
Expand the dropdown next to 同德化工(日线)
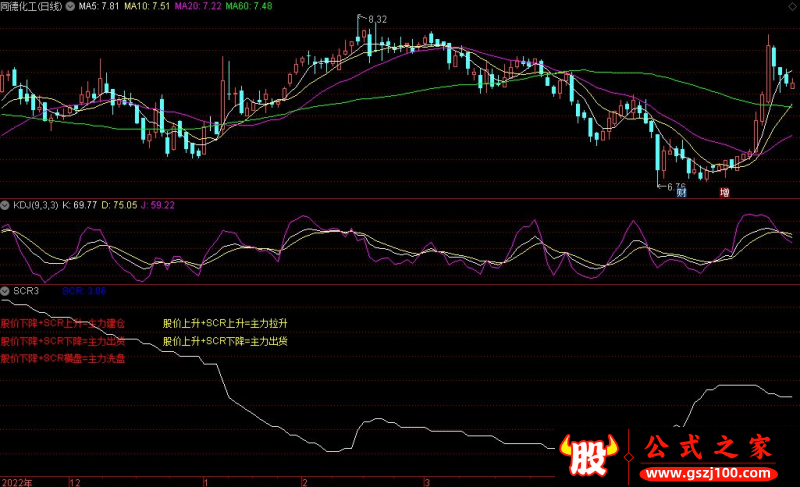coord(69,6)
